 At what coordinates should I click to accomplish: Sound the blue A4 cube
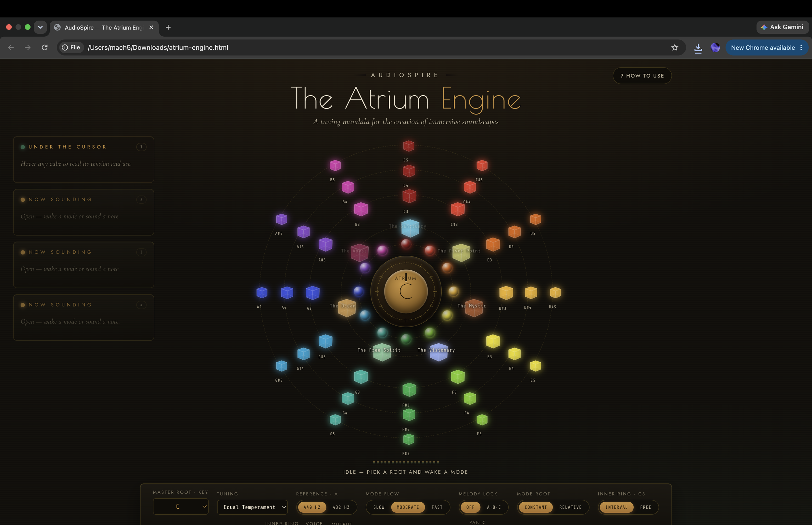pyautogui.click(x=287, y=292)
